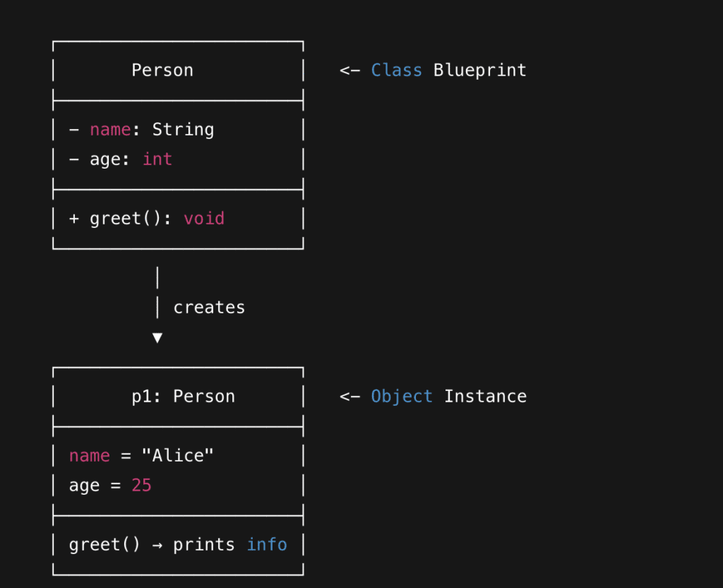The image size is (723, 588).
Task: Click the Person class title
Action: click(x=162, y=71)
